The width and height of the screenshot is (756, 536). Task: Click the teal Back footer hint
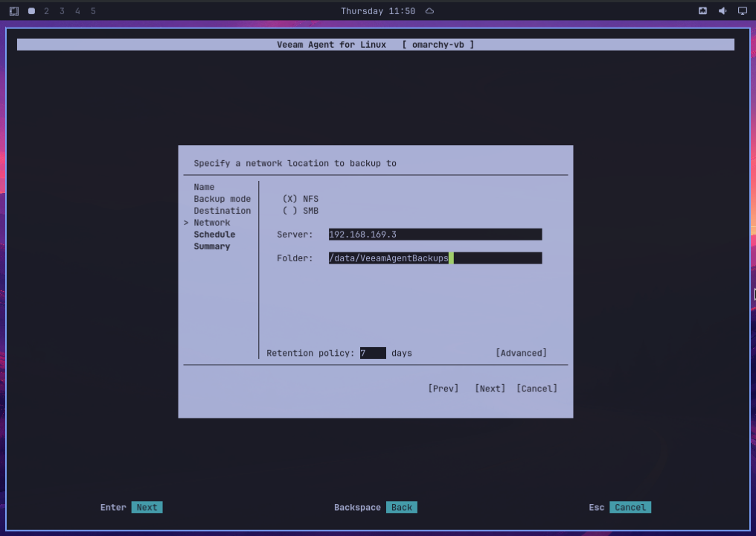[x=402, y=508]
